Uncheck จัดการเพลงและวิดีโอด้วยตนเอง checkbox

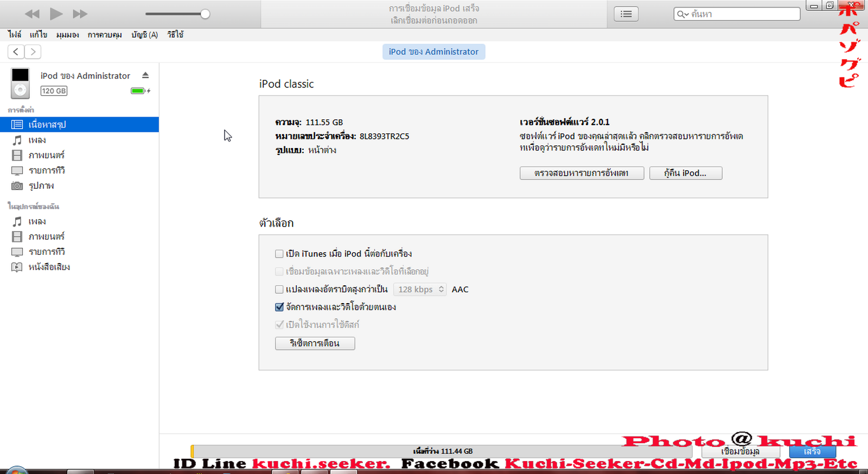point(279,307)
